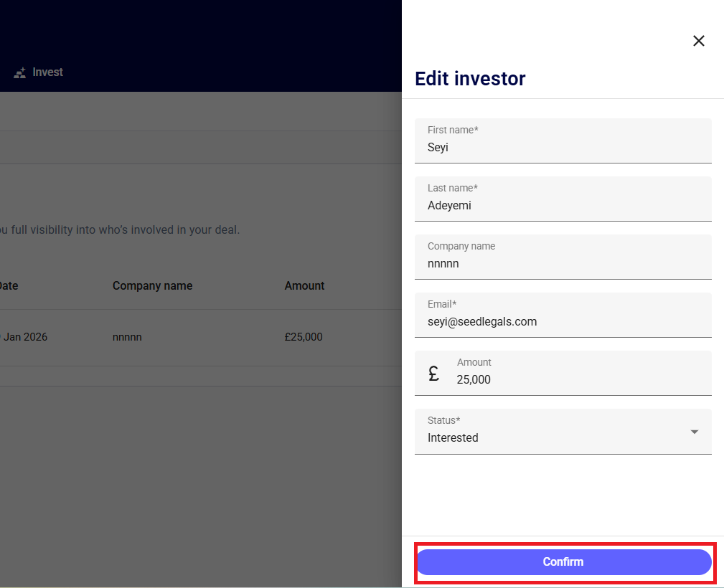Click the £25,000 amount in table row

(x=304, y=337)
